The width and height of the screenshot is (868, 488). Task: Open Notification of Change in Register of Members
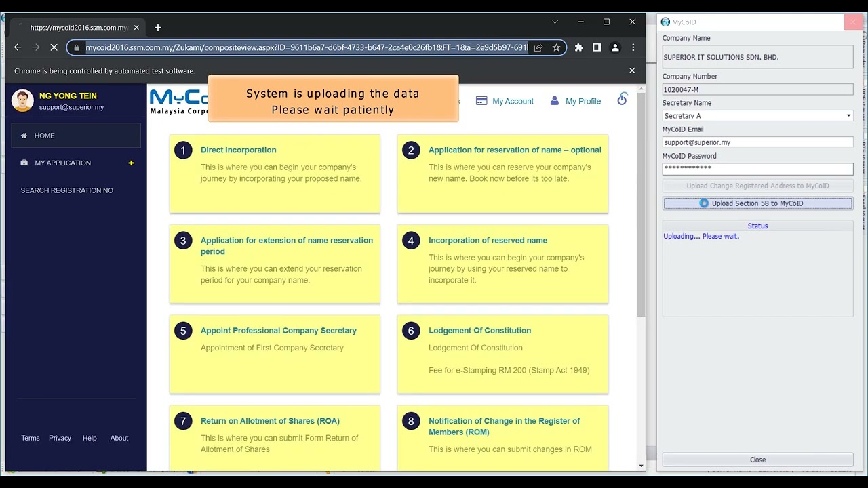(505, 426)
